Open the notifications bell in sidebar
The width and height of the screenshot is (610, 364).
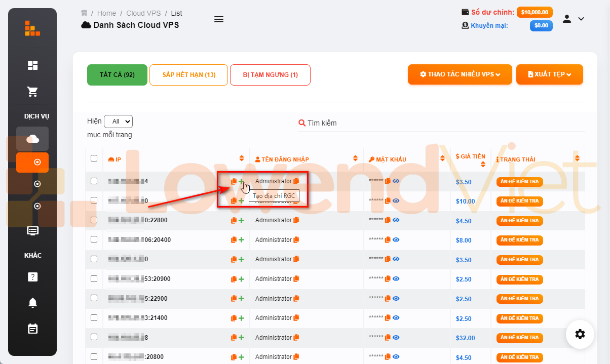(32, 303)
